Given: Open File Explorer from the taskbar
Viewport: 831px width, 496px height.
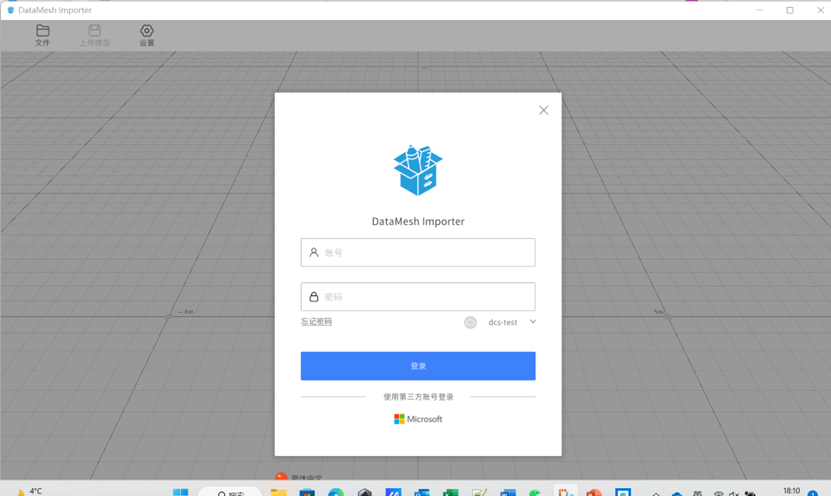Looking at the screenshot, I should click(x=279, y=492).
